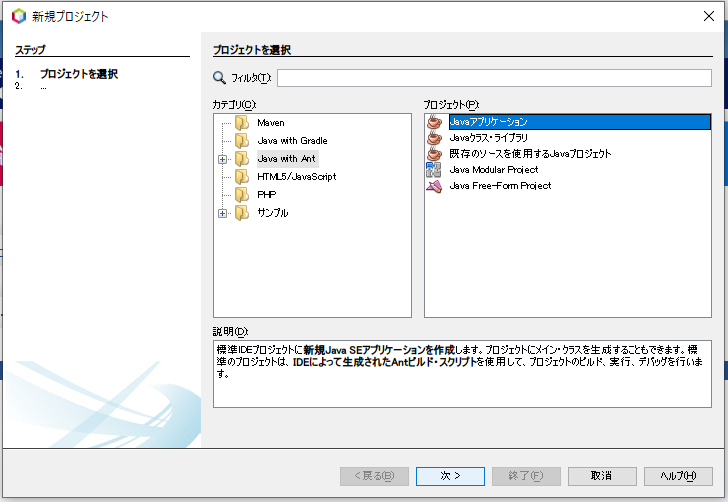Click the フィルタ text field
728x502 pixels.
pyautogui.click(x=494, y=78)
